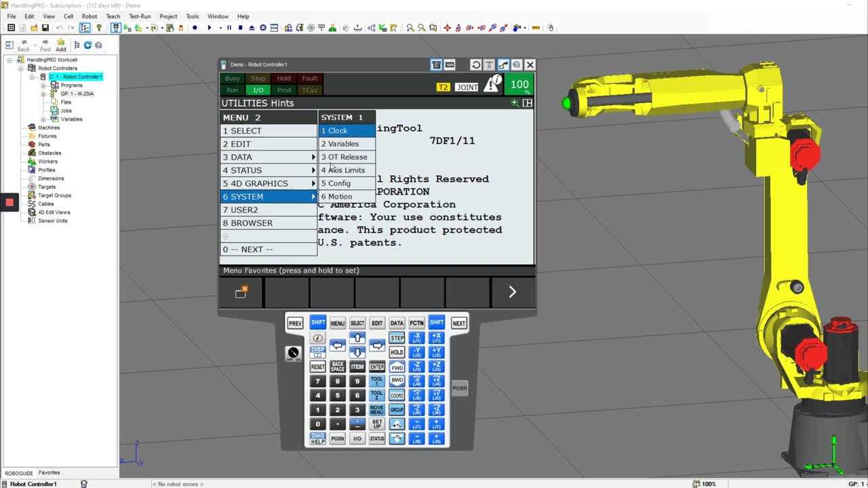Click the Menu Favorites right arrow
Screen dimensions: 868x488
click(512, 291)
